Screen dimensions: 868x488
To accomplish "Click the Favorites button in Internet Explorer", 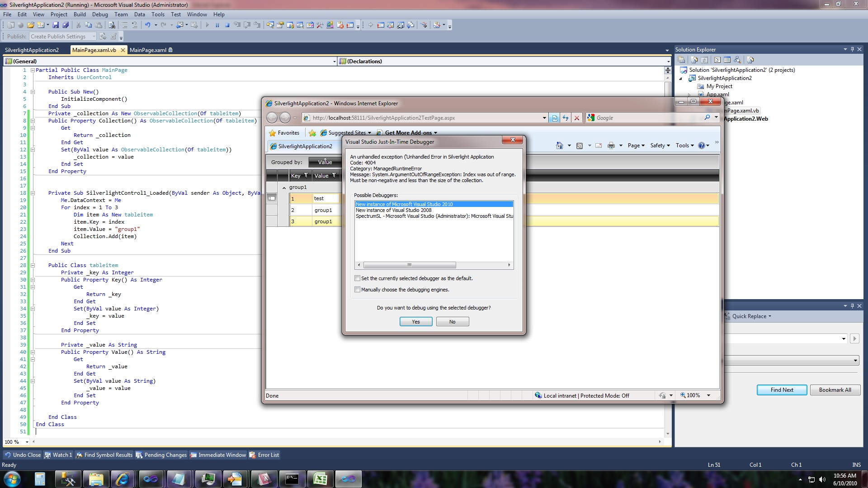I will [x=284, y=133].
